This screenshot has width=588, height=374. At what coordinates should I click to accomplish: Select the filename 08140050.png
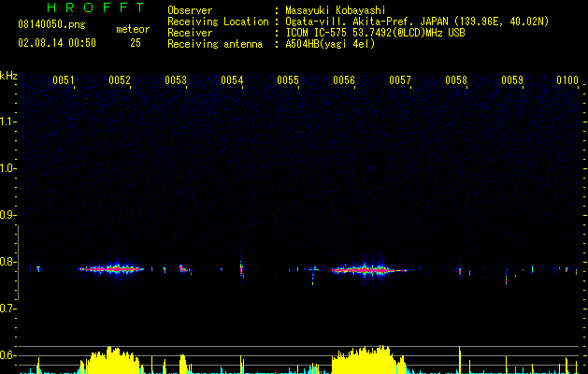pos(51,24)
